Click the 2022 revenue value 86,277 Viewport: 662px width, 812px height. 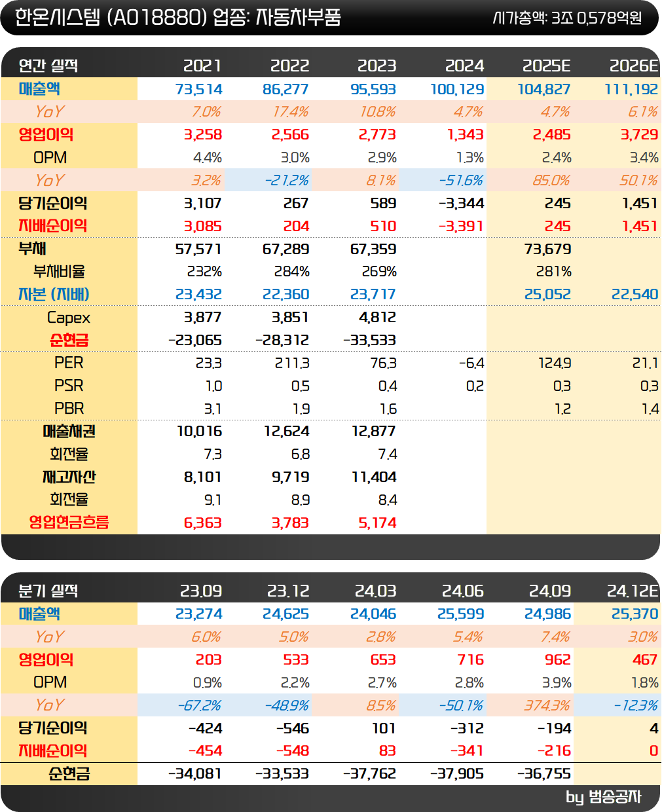click(286, 89)
